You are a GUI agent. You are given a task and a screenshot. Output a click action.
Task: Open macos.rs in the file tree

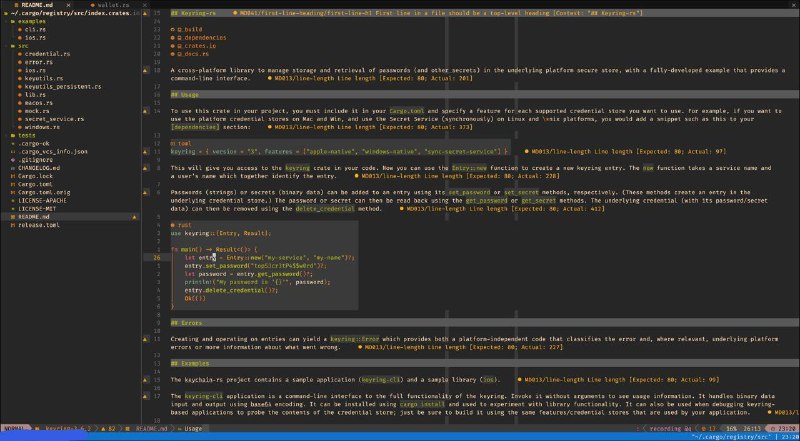coord(38,103)
